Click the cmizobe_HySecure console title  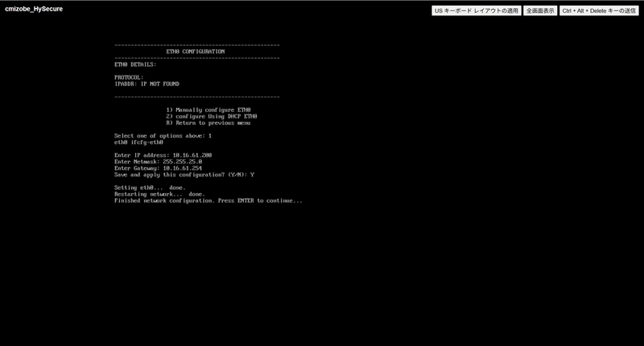[x=34, y=9]
